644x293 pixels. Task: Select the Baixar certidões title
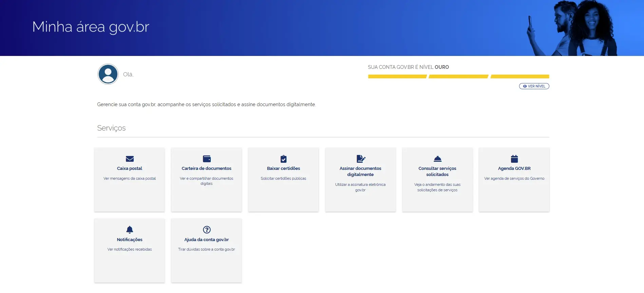283,169
